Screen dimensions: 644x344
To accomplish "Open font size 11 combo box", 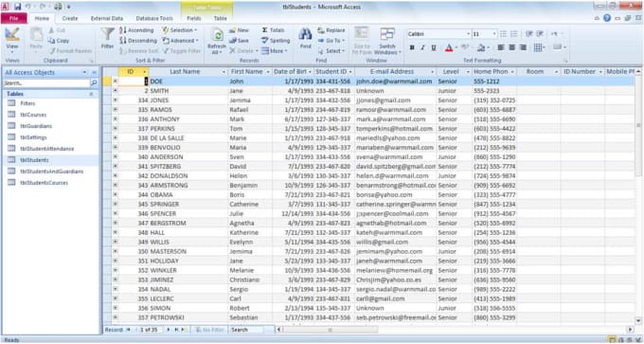I will pyautogui.click(x=485, y=34).
